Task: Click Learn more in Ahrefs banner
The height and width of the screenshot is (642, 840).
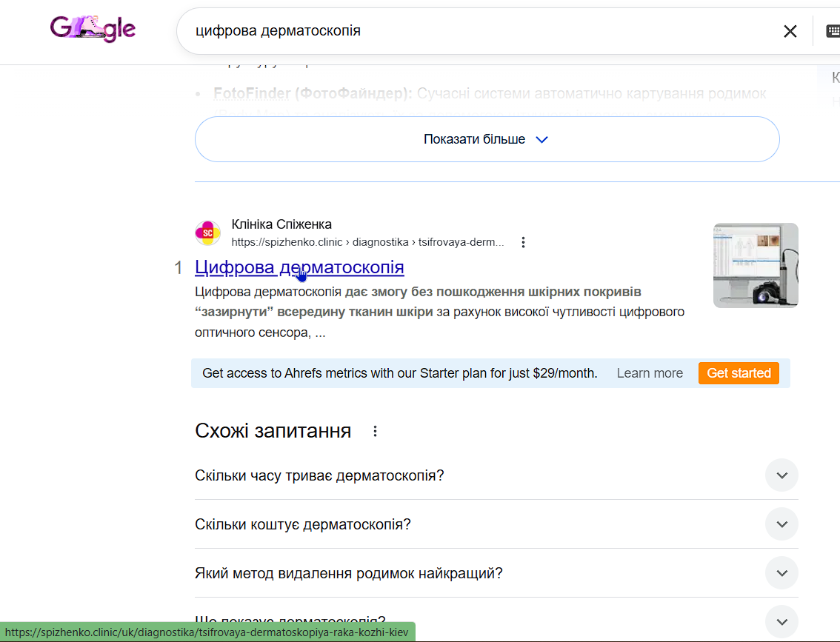Action: 650,373
